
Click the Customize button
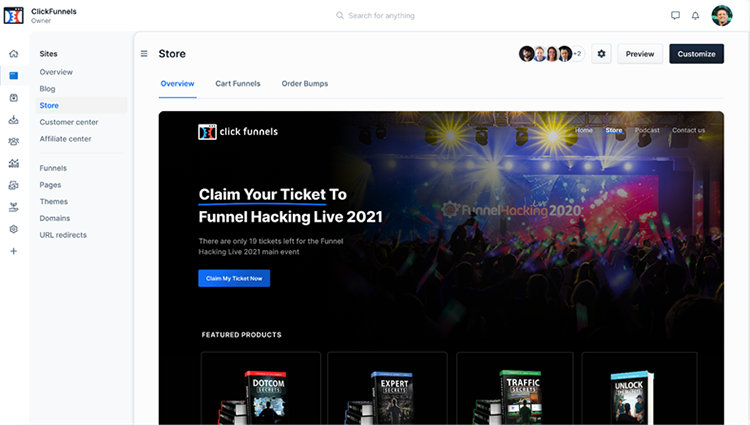coord(696,54)
